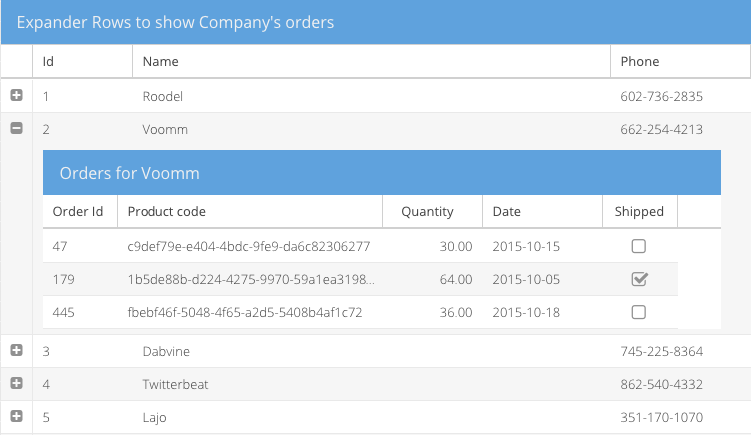Image resolution: width=751 pixels, height=435 pixels.
Task: Click the Phone column header
Action: click(x=680, y=61)
